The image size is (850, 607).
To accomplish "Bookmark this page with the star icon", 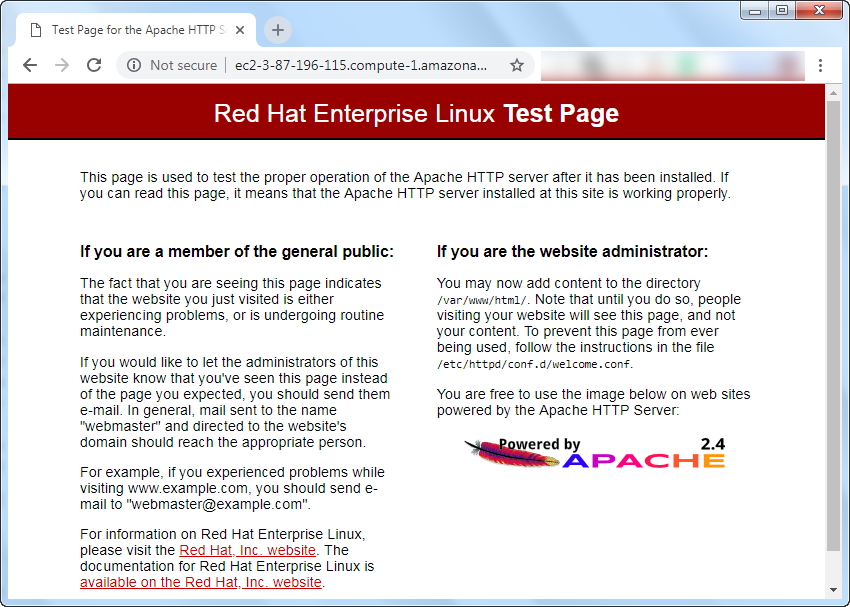I will (x=517, y=65).
